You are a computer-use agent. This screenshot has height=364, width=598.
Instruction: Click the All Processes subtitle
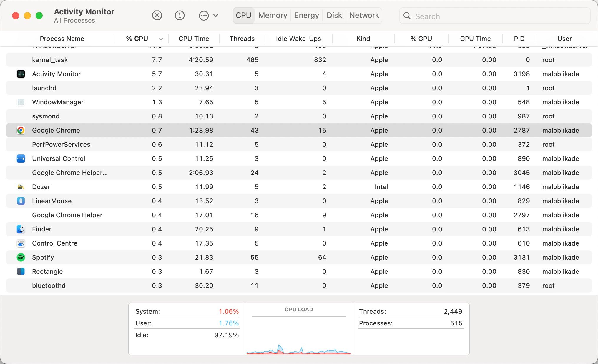(x=74, y=21)
